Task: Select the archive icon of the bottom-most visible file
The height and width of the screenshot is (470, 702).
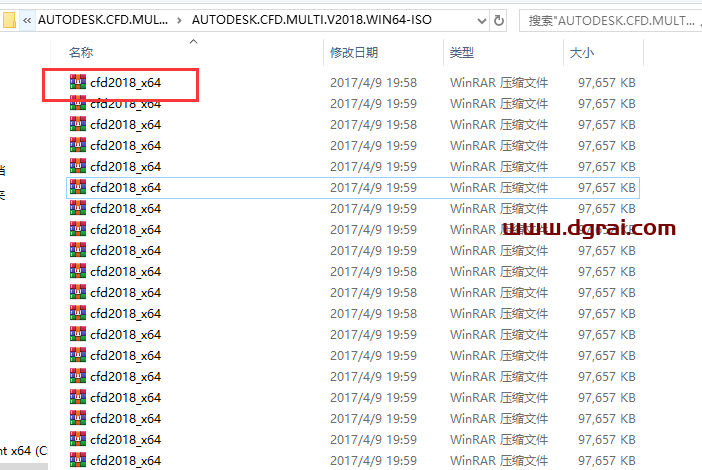Action: pyautogui.click(x=78, y=460)
